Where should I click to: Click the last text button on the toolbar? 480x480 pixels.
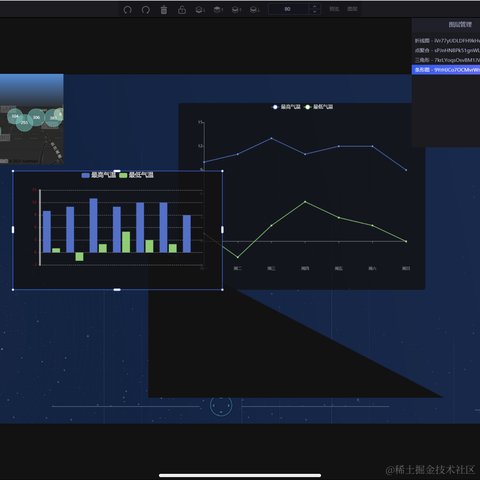pos(352,9)
